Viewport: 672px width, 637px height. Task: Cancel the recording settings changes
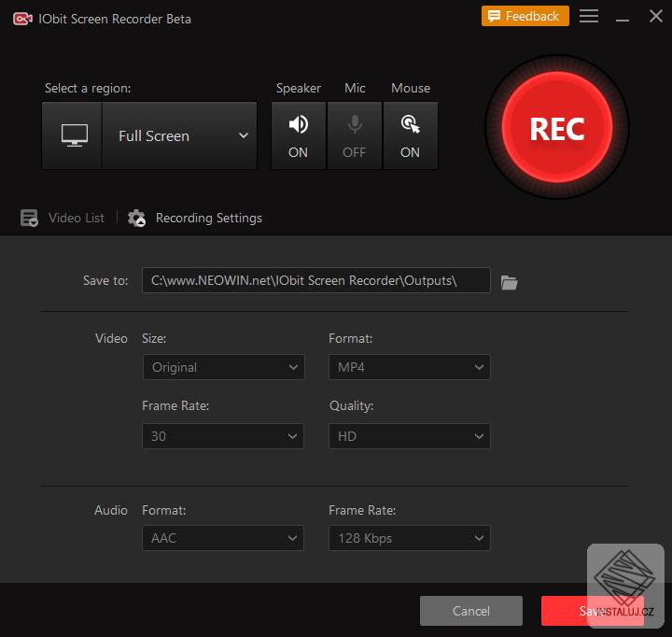click(x=471, y=611)
